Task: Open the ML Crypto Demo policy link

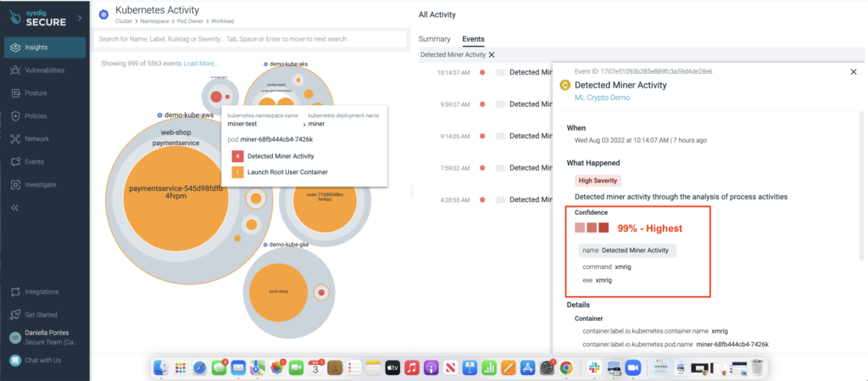Action: pos(603,98)
